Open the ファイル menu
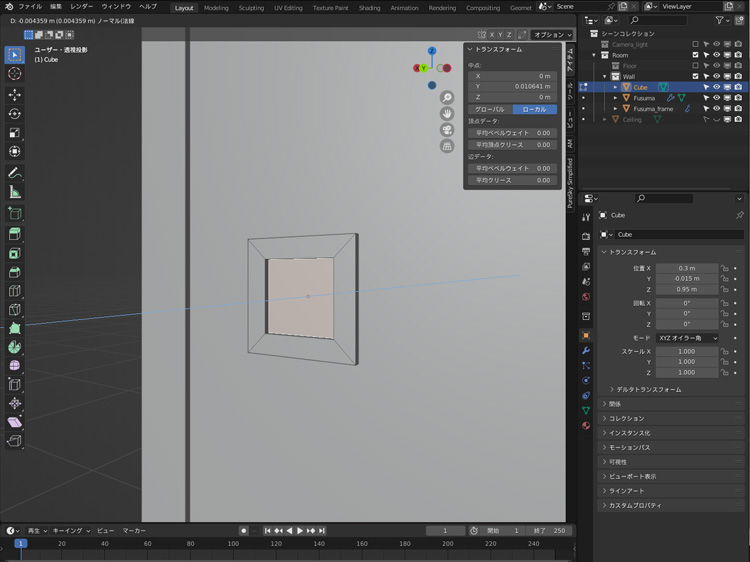Image resolution: width=750 pixels, height=562 pixels. (x=30, y=7)
